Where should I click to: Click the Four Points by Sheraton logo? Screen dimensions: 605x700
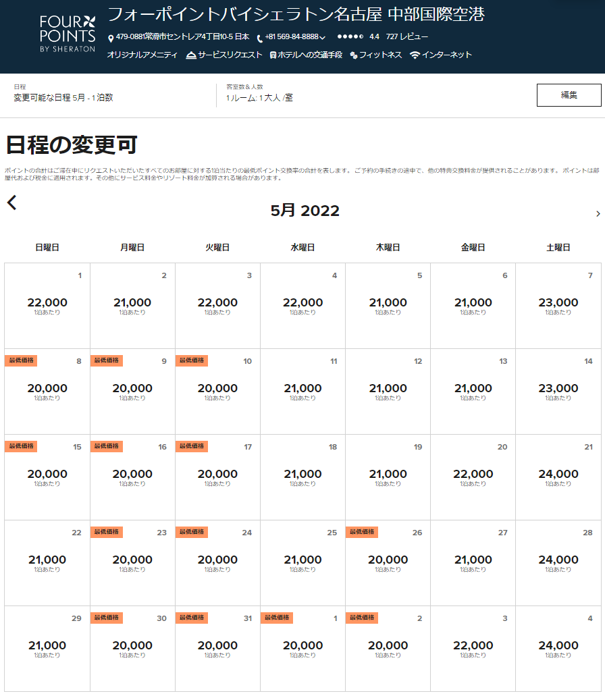tap(68, 34)
